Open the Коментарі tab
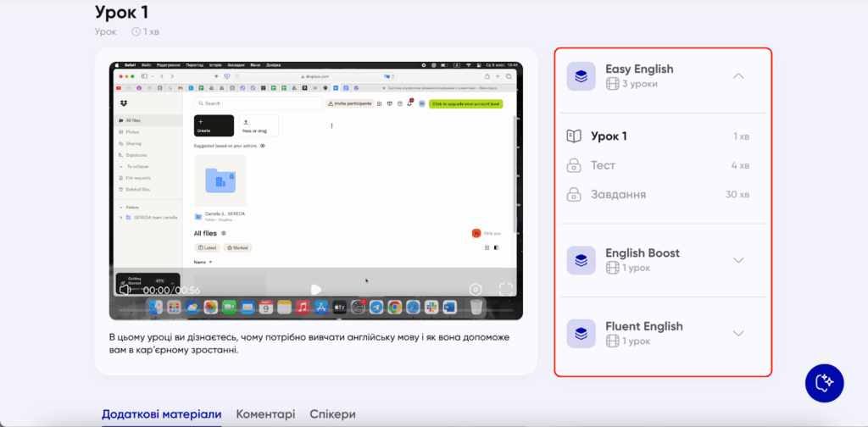Screen dimensions: 868x427 click(265, 414)
